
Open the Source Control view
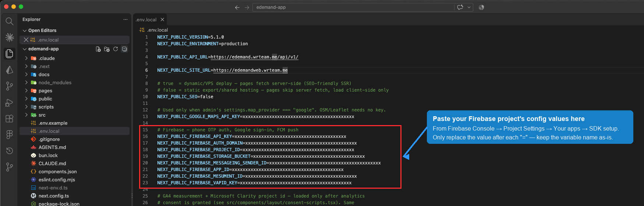point(10,86)
